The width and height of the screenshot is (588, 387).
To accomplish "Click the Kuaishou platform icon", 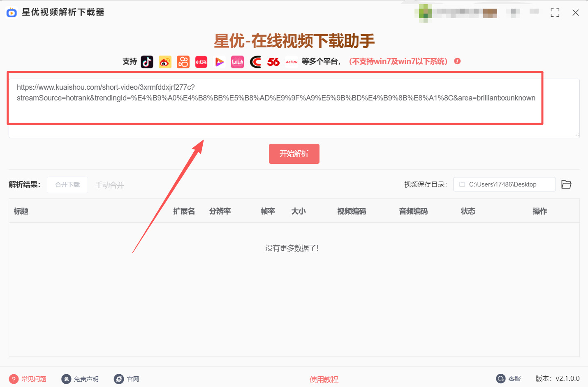I will coord(183,62).
